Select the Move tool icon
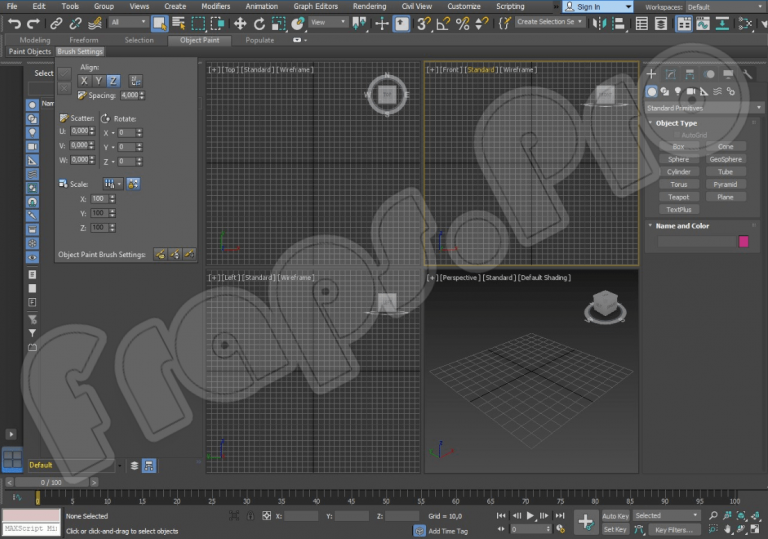Viewport: 768px width, 539px height. [x=240, y=22]
